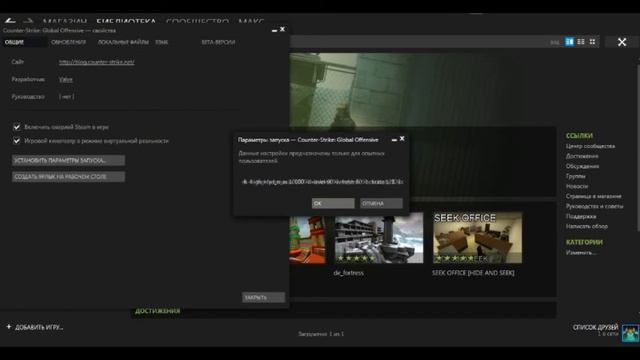This screenshot has width=640, height=360.
Task: Cancel launch options with Отмена button
Action: tap(381, 203)
